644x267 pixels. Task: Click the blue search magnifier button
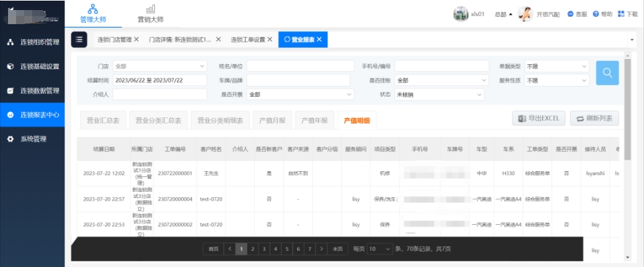608,72
